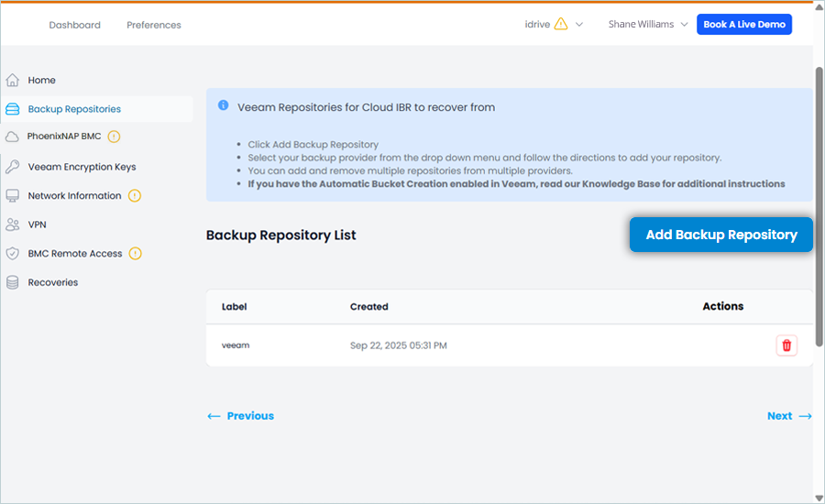Click the Created column header
The width and height of the screenshot is (825, 504).
pos(369,307)
